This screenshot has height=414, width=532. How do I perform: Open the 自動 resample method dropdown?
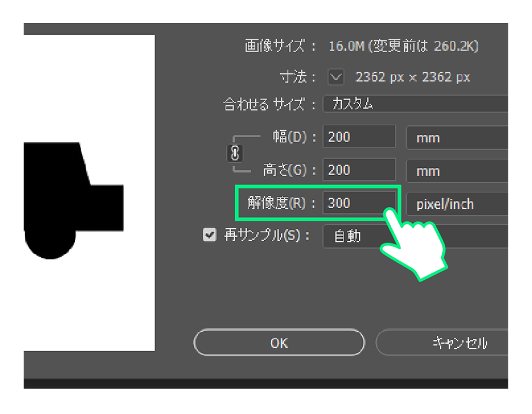click(x=416, y=236)
